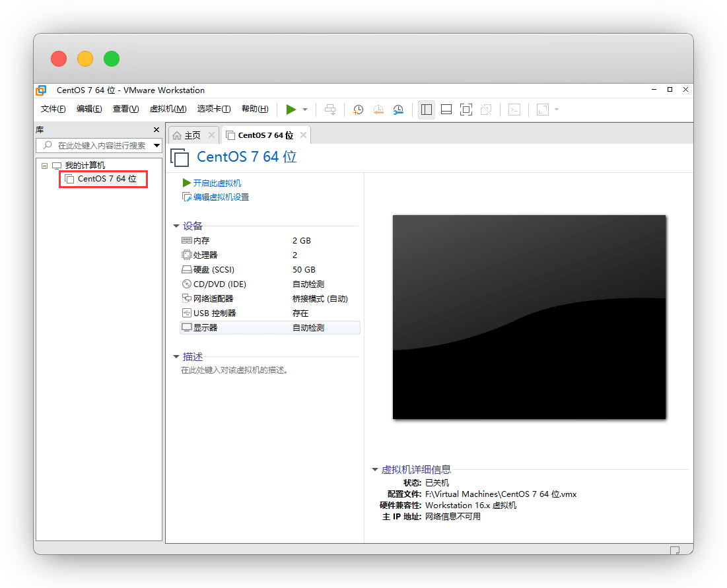Open the snapshot manager icon
This screenshot has height=588, width=727.
pos(398,110)
